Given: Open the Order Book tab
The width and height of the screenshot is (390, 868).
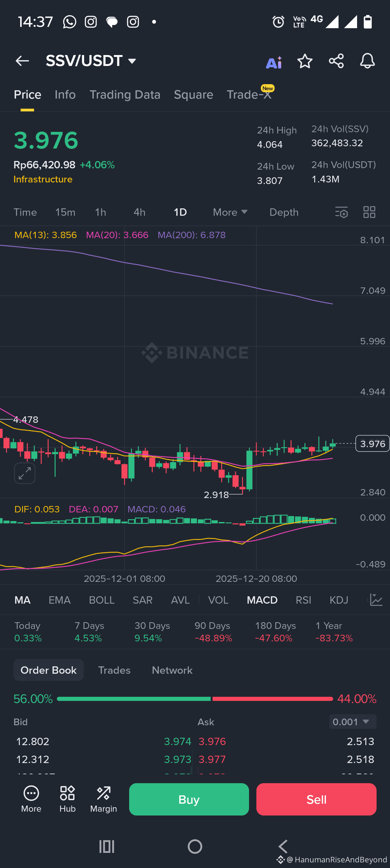Looking at the screenshot, I should tap(49, 670).
